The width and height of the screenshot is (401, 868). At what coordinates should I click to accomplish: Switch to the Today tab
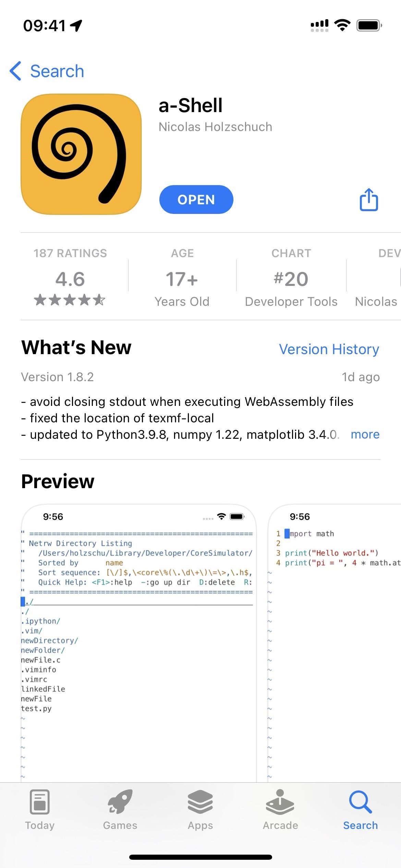tap(40, 810)
